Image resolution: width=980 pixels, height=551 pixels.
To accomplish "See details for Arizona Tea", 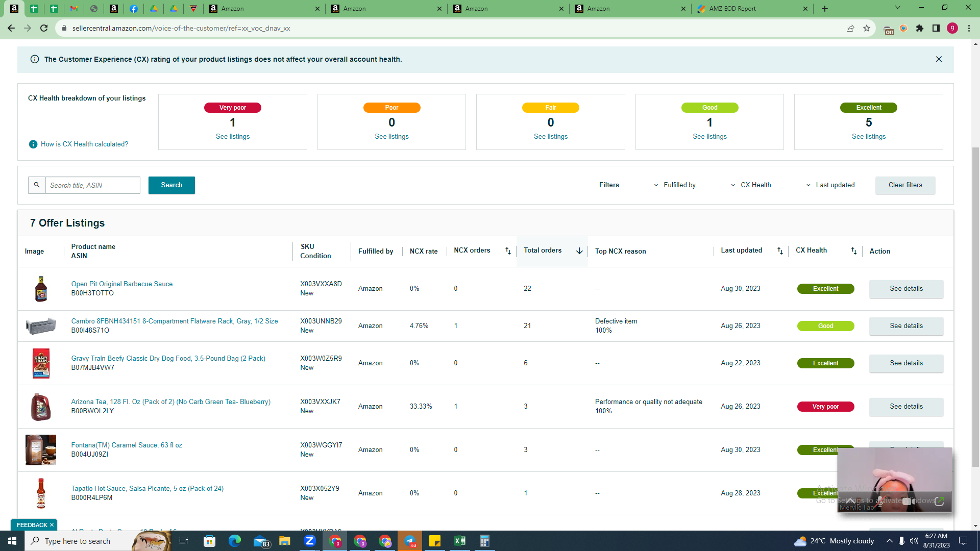I will point(906,407).
